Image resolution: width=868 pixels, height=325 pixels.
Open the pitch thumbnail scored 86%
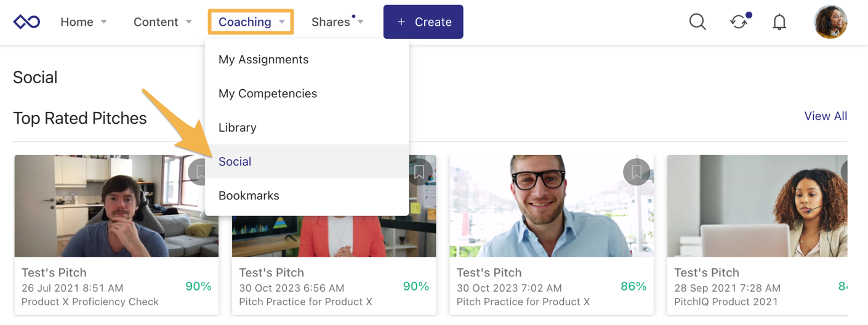(x=551, y=206)
